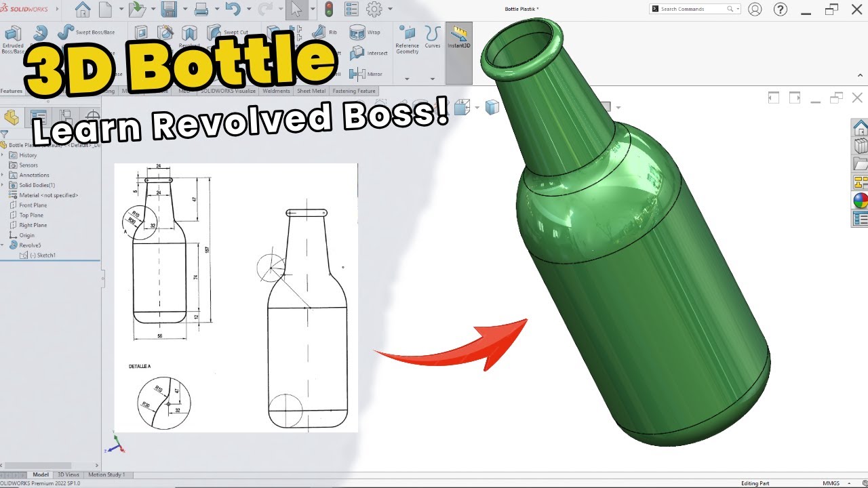This screenshot has height=488, width=868.
Task: Expand the Annotations tree node
Action: pos(3,175)
